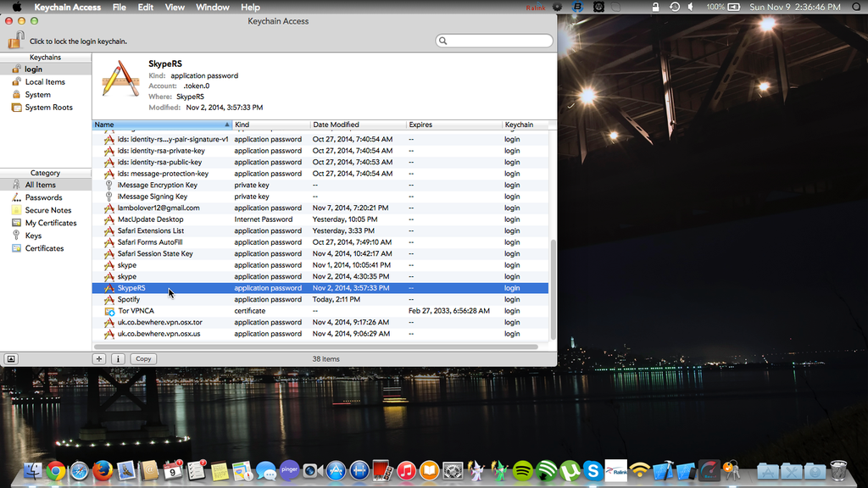The width and height of the screenshot is (868, 488).
Task: Open the View menu
Action: pos(175,7)
